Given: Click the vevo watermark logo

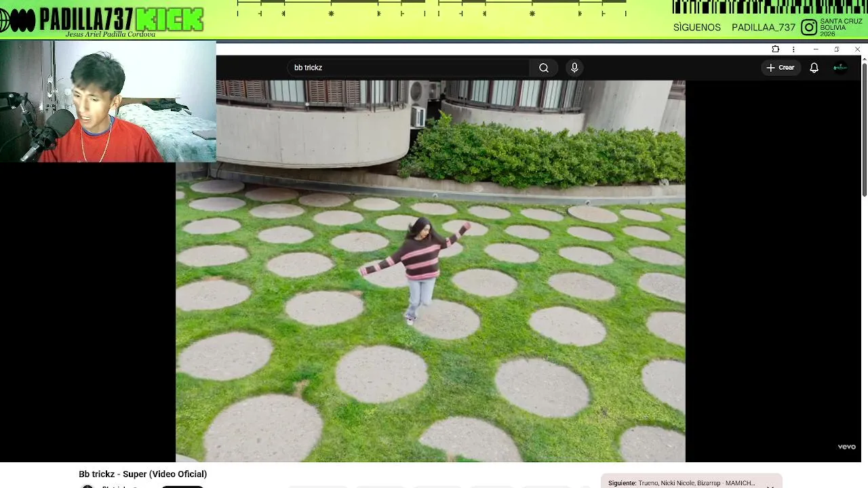Looking at the screenshot, I should click(x=846, y=447).
